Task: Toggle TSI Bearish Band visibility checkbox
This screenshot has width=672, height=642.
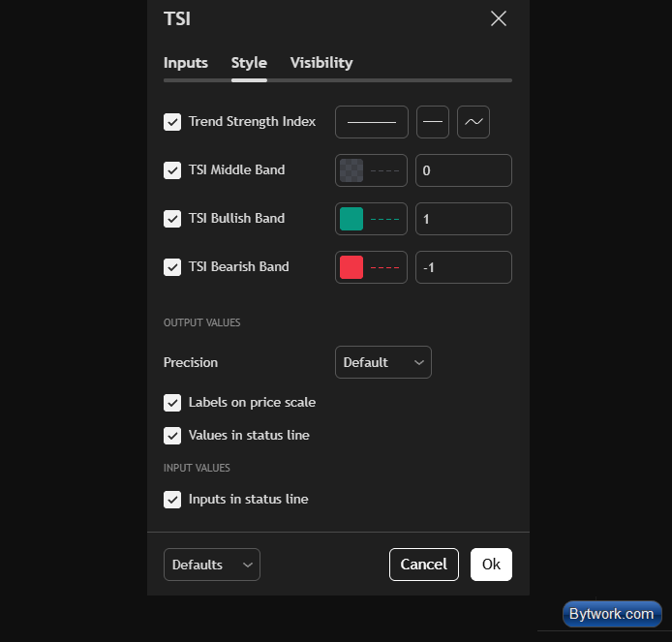Action: point(172,267)
